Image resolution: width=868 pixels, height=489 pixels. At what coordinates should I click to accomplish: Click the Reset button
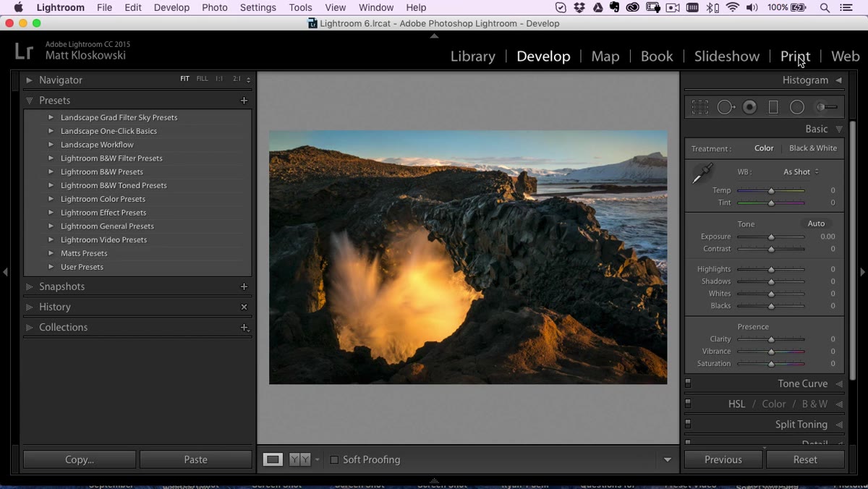point(805,459)
